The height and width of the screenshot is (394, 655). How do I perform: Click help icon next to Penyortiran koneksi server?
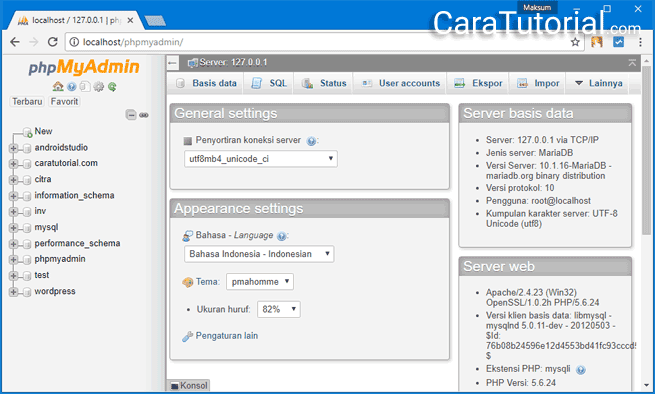coord(311,141)
